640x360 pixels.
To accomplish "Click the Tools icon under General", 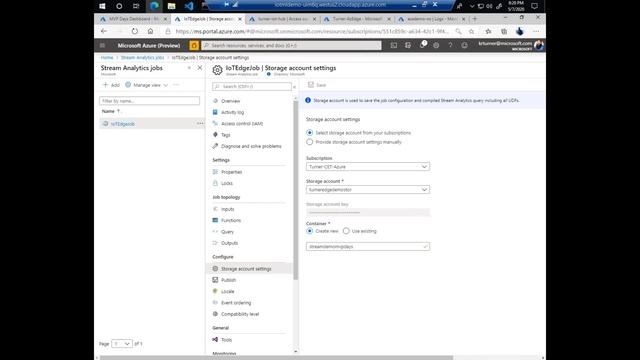I will click(x=215, y=340).
